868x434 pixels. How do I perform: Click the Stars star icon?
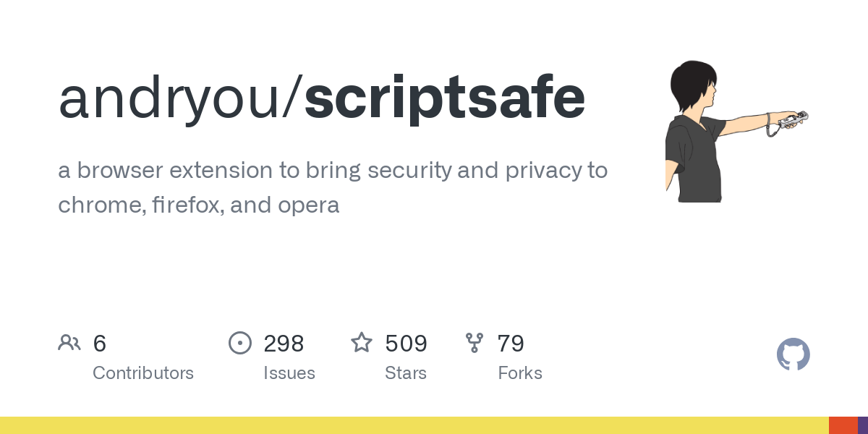[362, 343]
